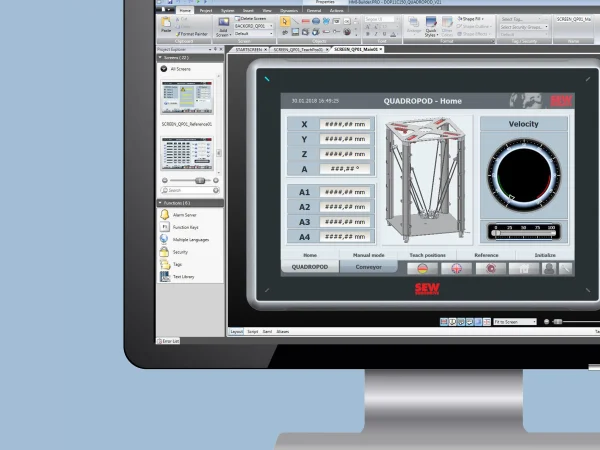600x450 pixels.
Task: Click the Search field in Project Explorer
Action: [190, 190]
